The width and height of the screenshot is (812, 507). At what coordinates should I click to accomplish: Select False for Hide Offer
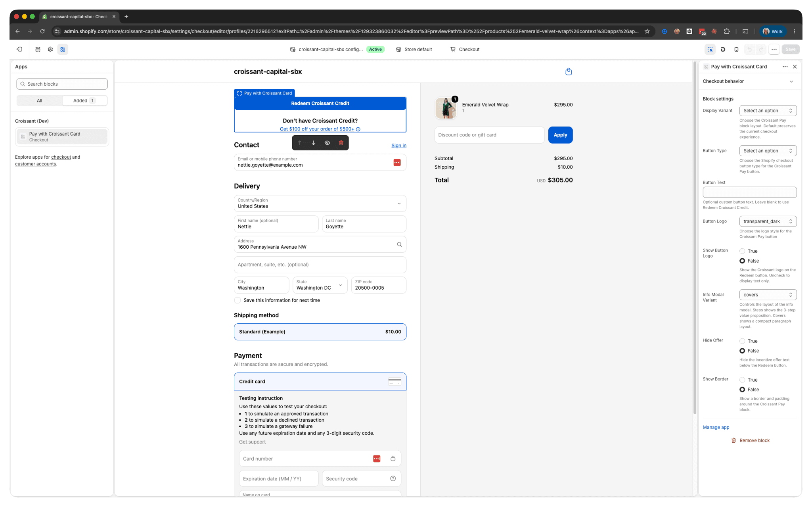(742, 351)
